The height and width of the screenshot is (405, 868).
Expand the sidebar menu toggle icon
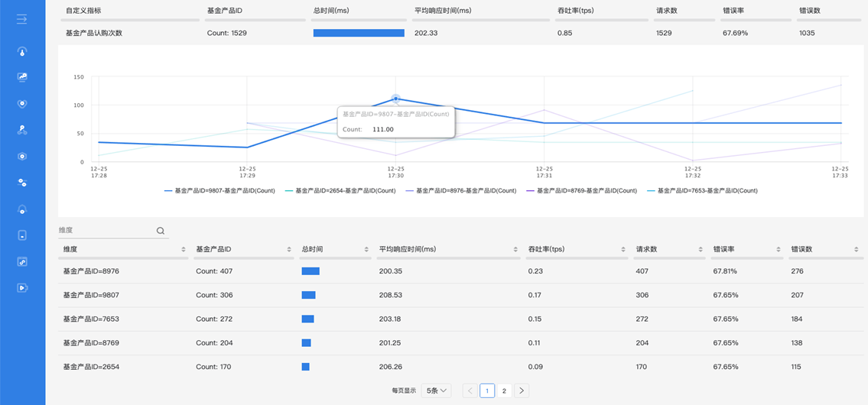point(22,19)
